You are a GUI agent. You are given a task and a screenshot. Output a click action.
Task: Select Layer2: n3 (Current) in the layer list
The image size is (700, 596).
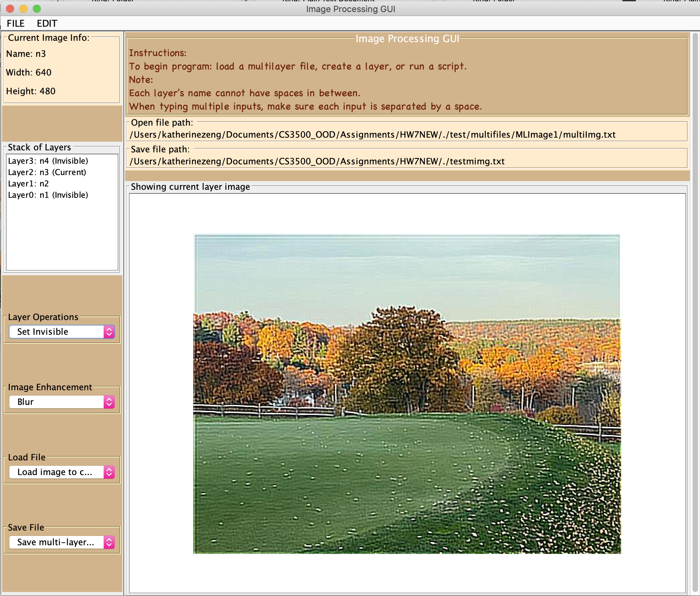(x=47, y=172)
